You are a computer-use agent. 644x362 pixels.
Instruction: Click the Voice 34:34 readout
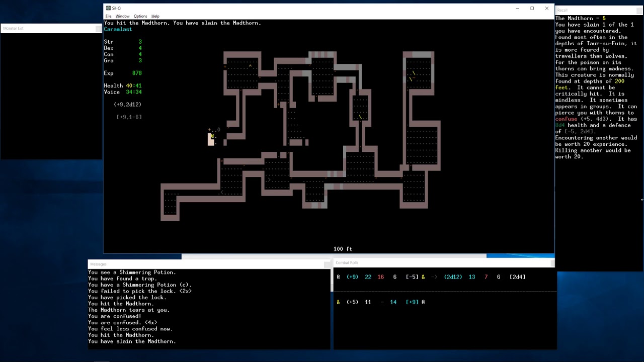coord(123,92)
